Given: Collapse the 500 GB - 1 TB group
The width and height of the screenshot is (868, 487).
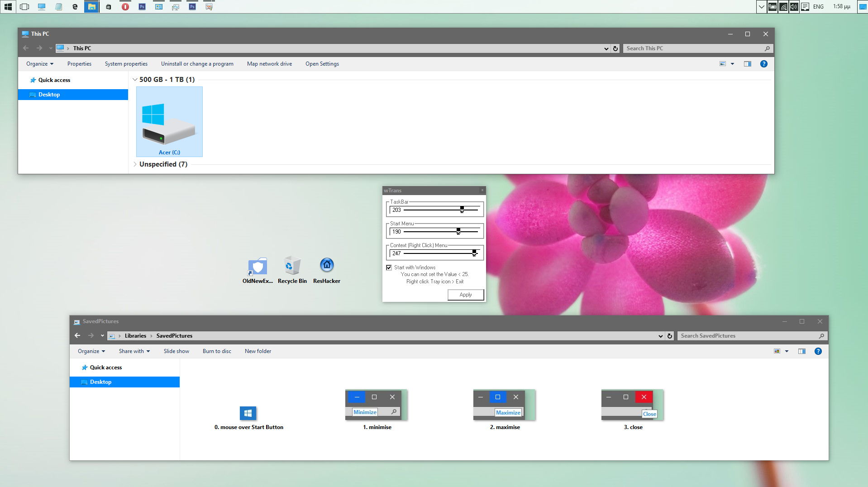Looking at the screenshot, I should pos(135,80).
